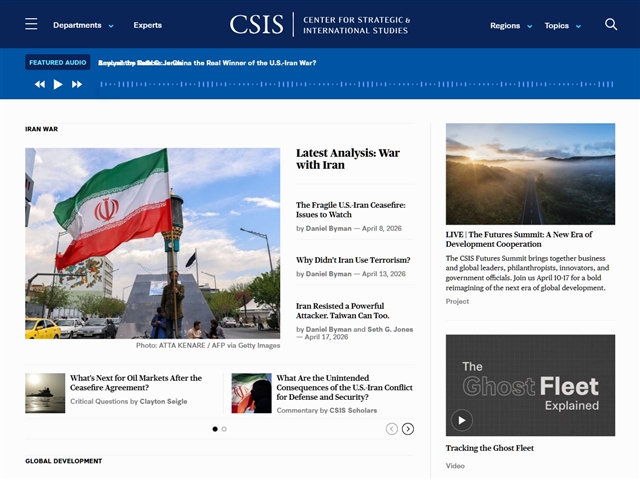This screenshot has height=480, width=640.
Task: Expand the Topics dropdown
Action: point(562,26)
